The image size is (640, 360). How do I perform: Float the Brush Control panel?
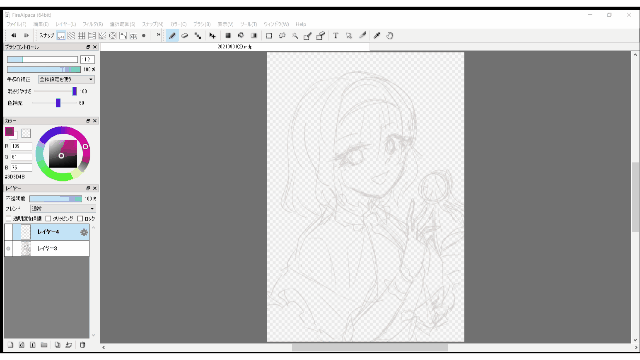88,47
